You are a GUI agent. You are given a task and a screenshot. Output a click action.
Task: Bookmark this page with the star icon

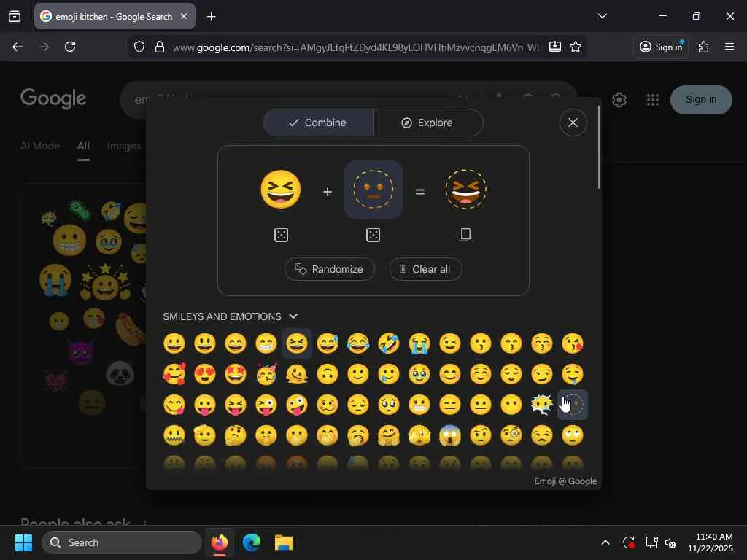click(x=576, y=47)
